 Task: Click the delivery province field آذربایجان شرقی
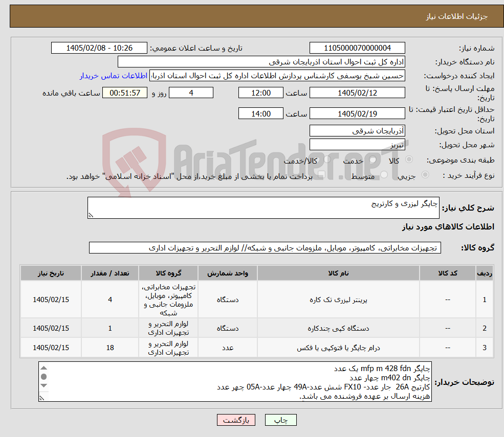point(357,131)
